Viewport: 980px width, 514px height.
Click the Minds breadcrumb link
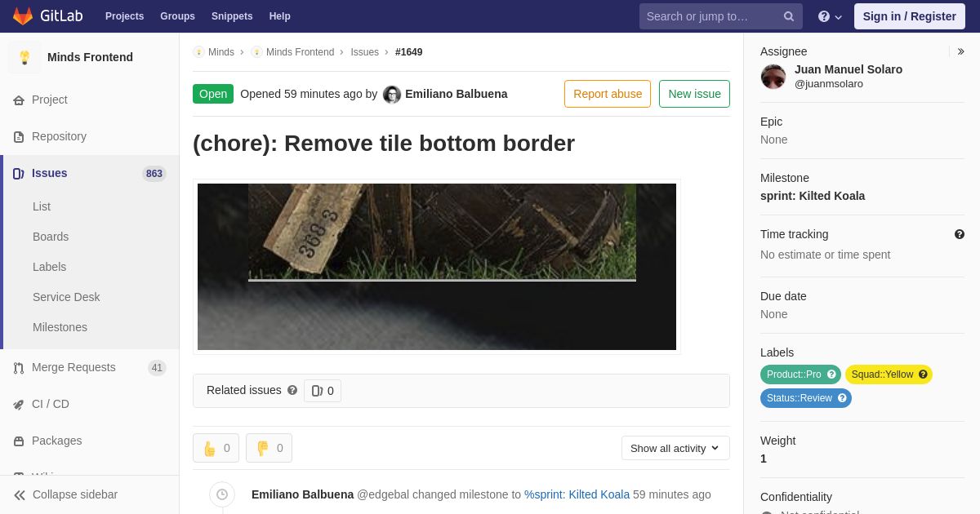(x=220, y=52)
